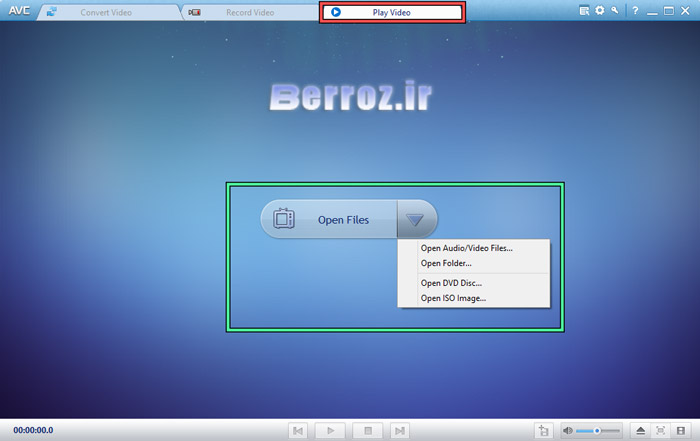Click the key registration icon
Viewport: 700px width, 441px height.
coord(615,11)
